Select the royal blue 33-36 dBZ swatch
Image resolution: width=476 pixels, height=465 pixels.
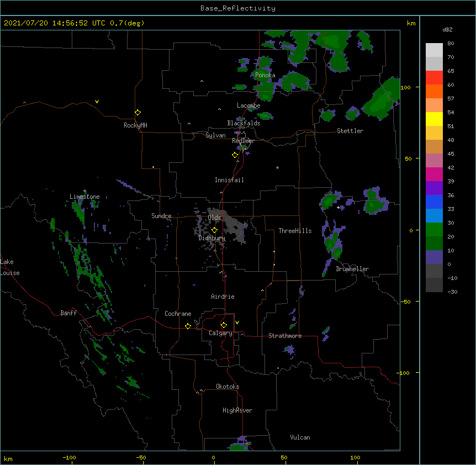pos(434,202)
